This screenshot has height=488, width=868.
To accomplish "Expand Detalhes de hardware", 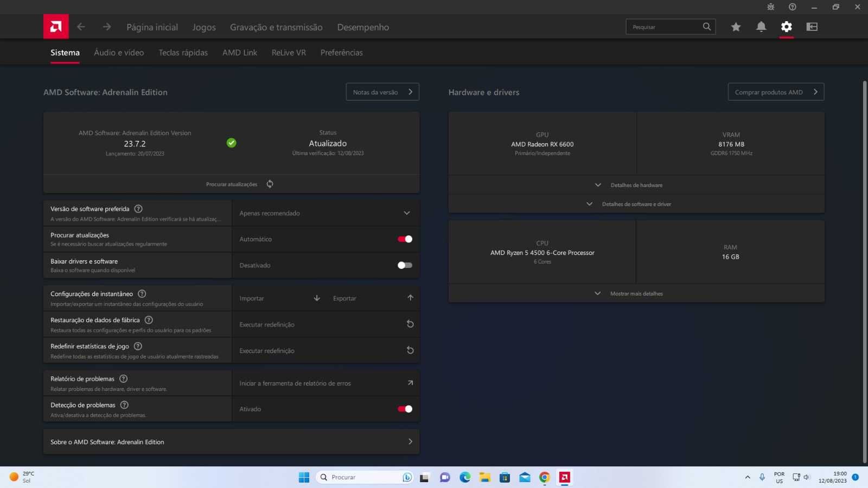I will [636, 185].
